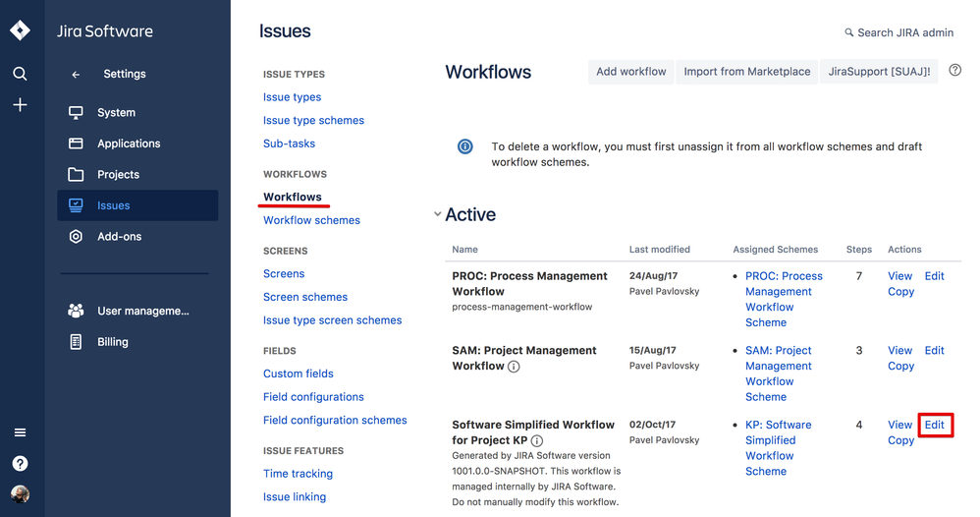
Task: Open PROC: Process Management Workflow Scheme link
Action: 784,299
